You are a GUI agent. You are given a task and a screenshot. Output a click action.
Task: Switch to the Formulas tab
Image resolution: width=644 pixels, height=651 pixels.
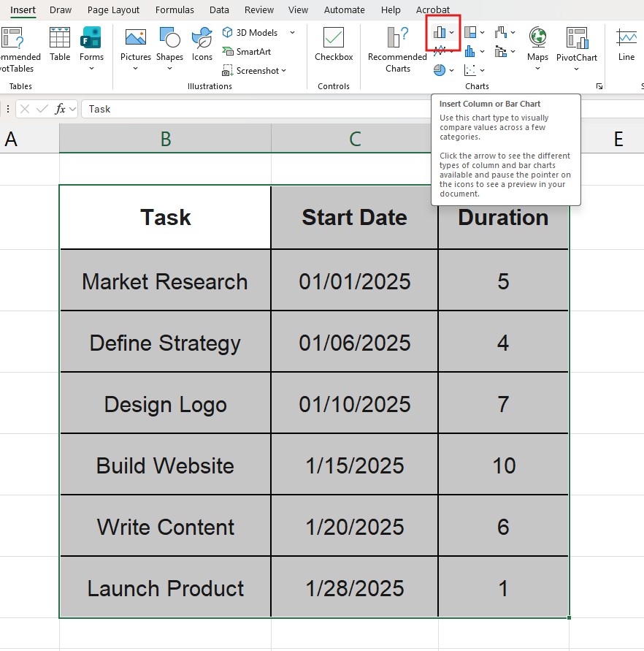[x=175, y=10]
